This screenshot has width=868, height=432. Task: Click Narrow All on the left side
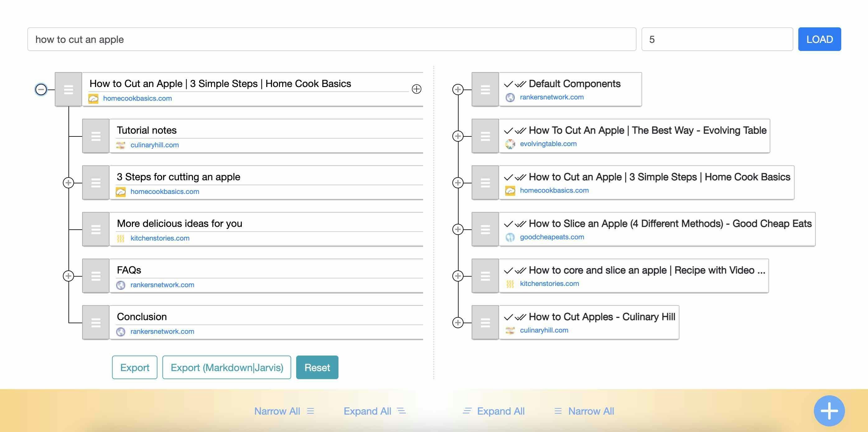click(x=277, y=411)
